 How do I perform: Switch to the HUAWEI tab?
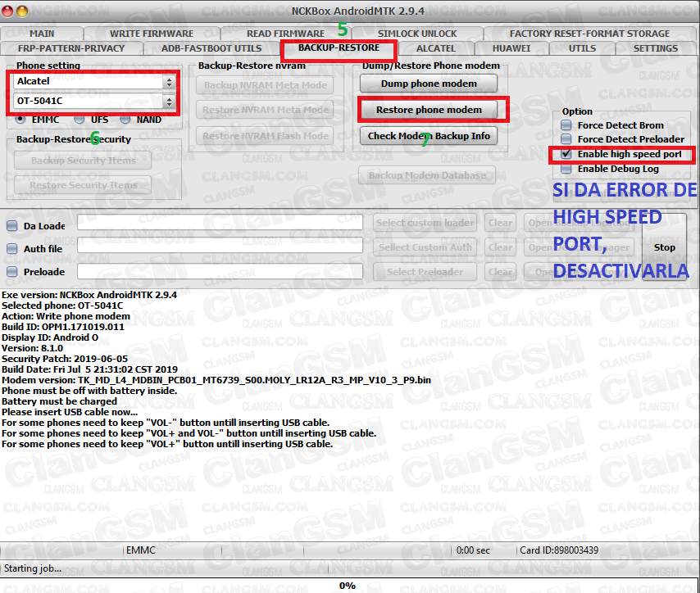coord(511,48)
